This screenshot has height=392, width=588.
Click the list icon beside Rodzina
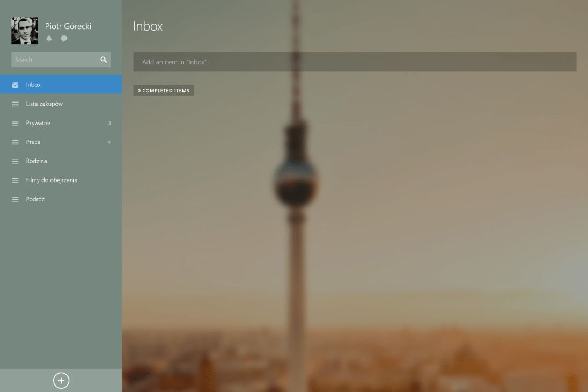pos(15,161)
